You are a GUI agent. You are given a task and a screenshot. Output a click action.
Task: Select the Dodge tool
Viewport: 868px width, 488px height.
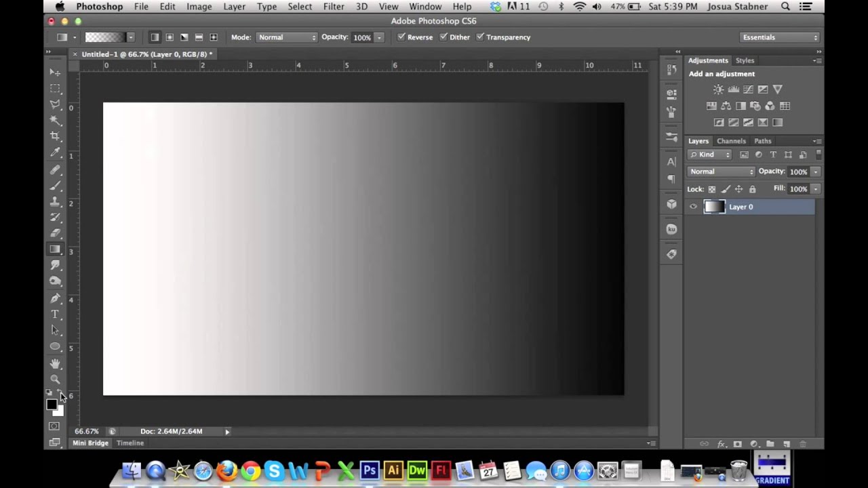[x=55, y=281]
